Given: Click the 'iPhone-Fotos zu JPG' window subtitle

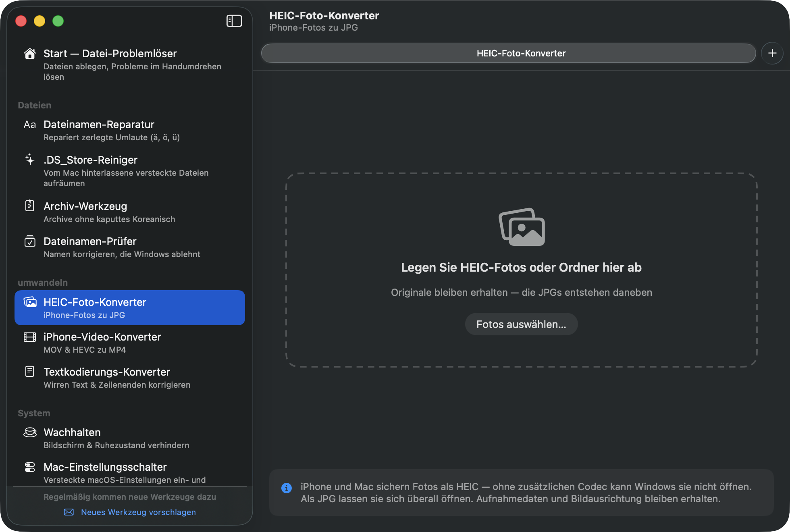Looking at the screenshot, I should pos(314,28).
